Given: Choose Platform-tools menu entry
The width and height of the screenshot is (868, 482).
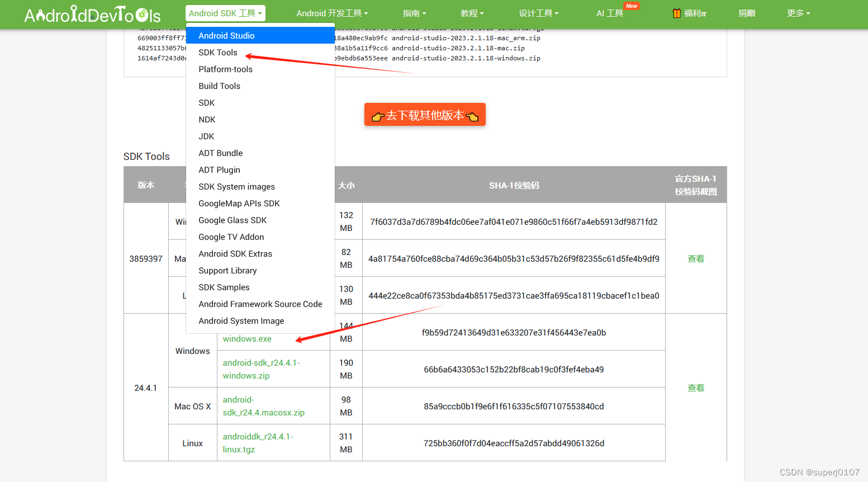Looking at the screenshot, I should click(260, 69).
